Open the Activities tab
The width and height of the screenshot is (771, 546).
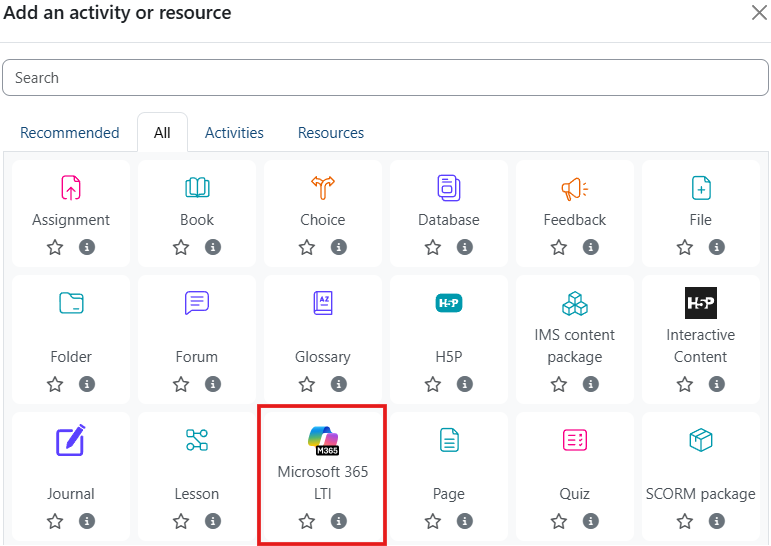coord(234,133)
